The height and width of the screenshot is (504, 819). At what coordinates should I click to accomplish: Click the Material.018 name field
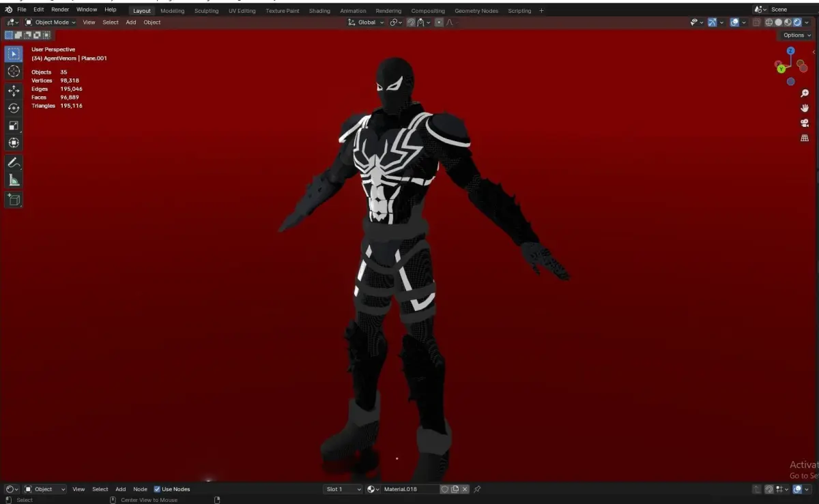pyautogui.click(x=409, y=489)
